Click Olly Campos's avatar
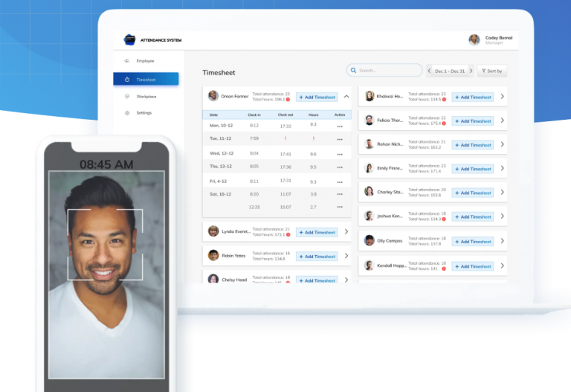 370,240
